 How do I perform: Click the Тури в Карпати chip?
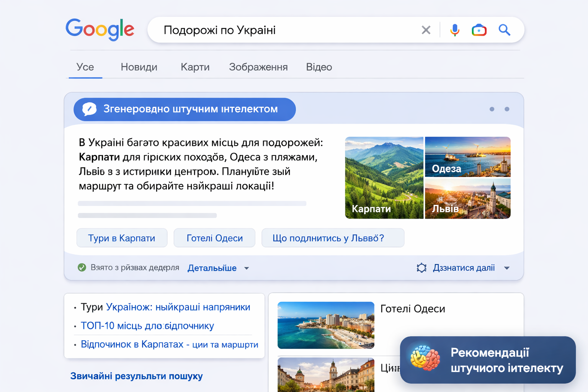[122, 238]
